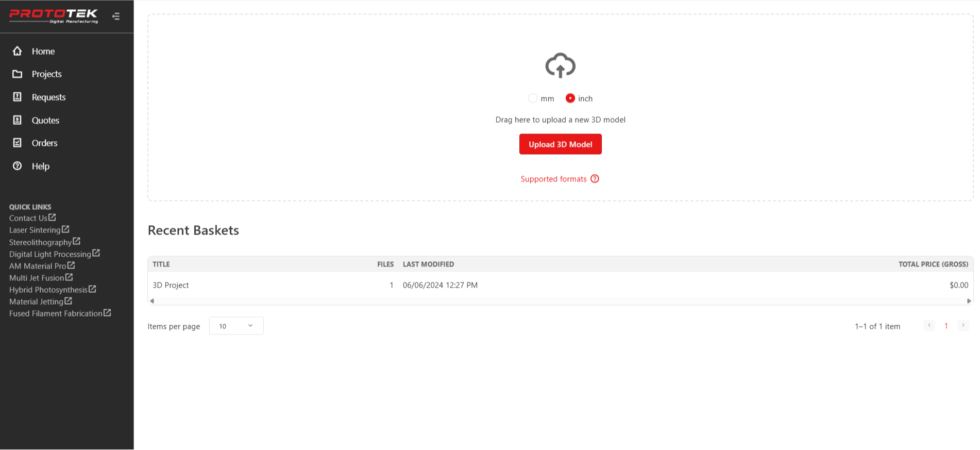
Task: Go to previous page of baskets
Action: [x=929, y=325]
